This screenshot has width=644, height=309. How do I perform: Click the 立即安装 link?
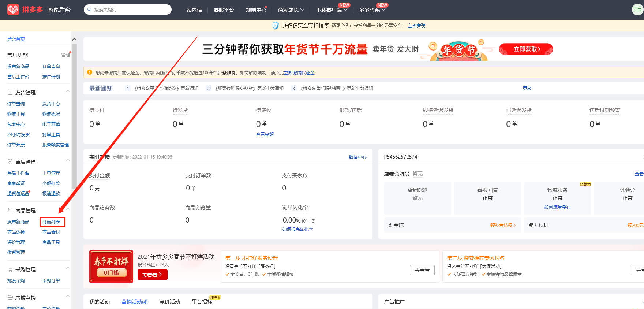[x=416, y=26]
